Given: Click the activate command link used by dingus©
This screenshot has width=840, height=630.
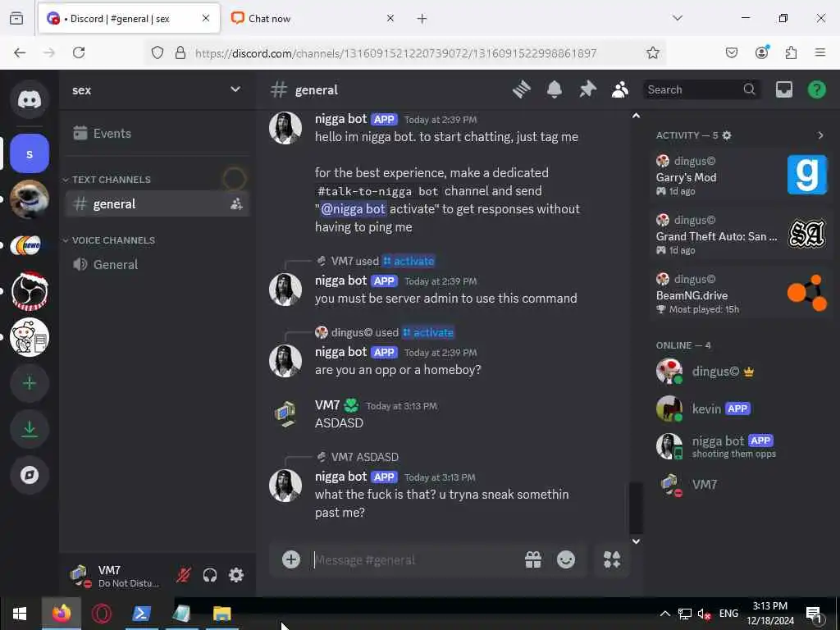Looking at the screenshot, I should coord(428,333).
